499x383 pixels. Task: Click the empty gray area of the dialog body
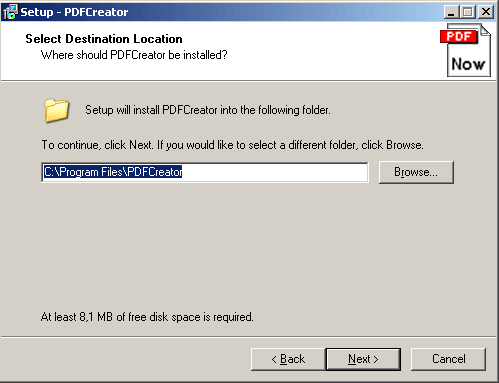click(248, 247)
